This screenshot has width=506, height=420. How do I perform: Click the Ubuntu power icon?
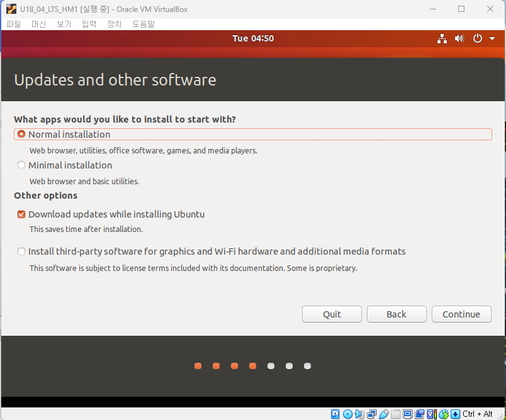tap(478, 39)
